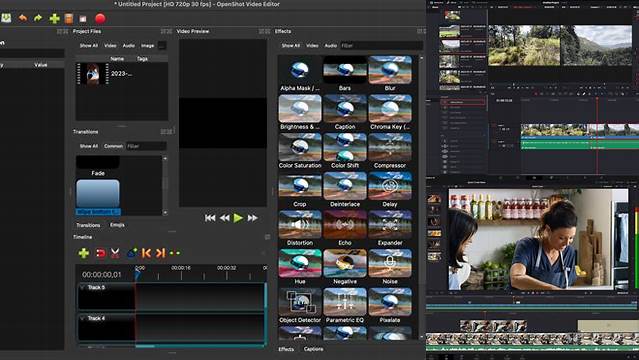This screenshot has height=360, width=639.
Task: Open the Captions tab below effects
Action: click(313, 349)
